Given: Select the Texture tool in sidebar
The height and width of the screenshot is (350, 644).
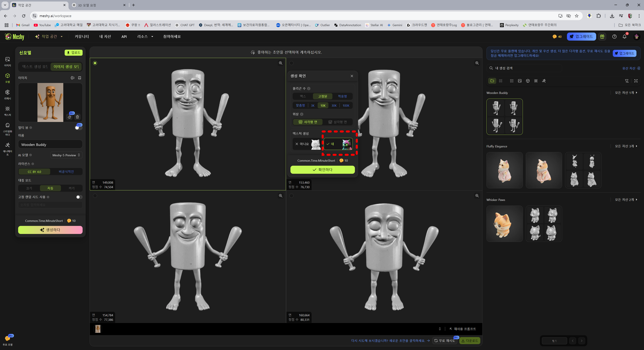Looking at the screenshot, I should tap(8, 111).
